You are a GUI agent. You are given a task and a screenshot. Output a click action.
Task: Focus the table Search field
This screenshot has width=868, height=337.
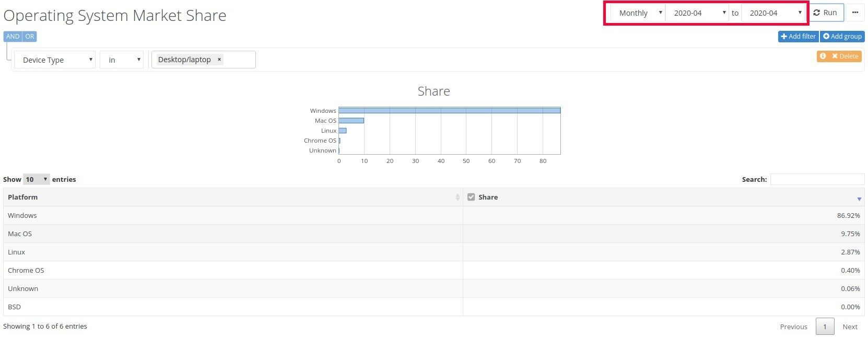click(817, 179)
